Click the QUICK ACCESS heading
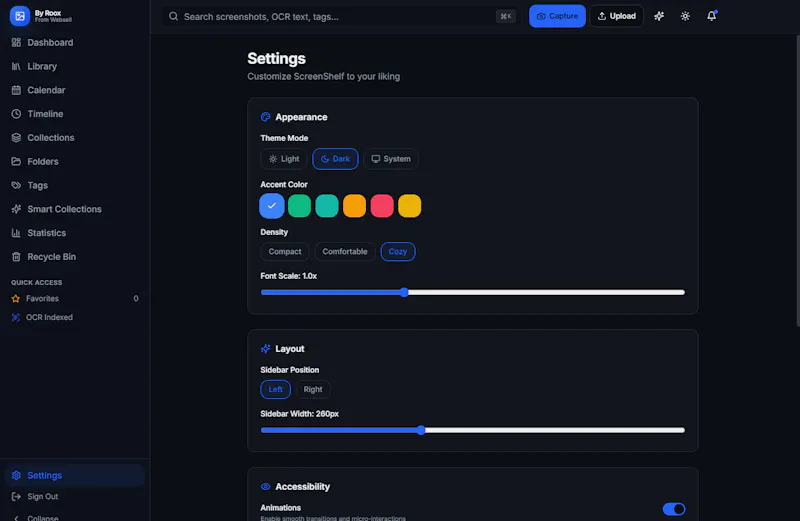Viewport: 800px width, 521px height. click(37, 283)
